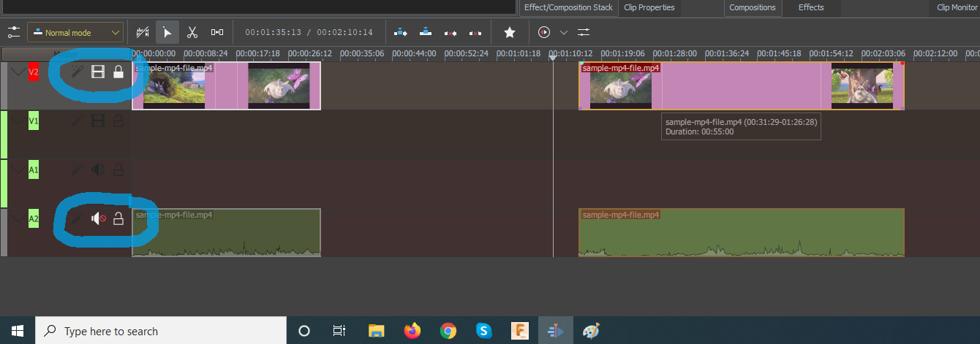Click the timeline playhead marker
The width and height of the screenshot is (980, 344).
coord(552,58)
